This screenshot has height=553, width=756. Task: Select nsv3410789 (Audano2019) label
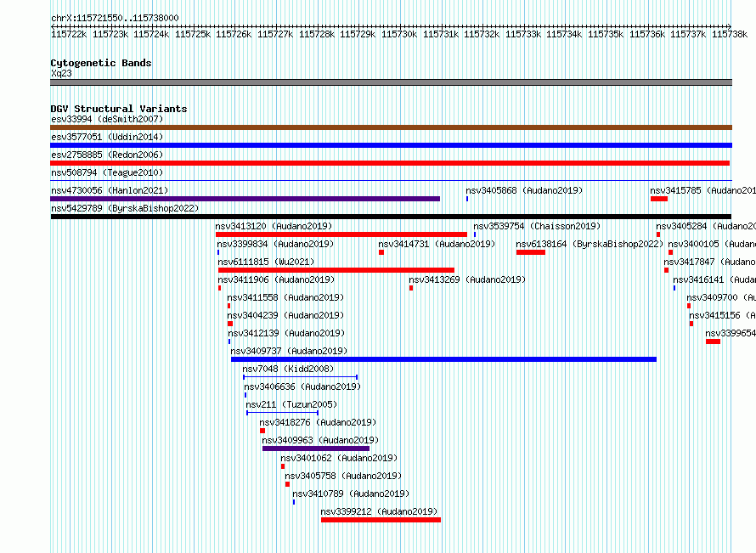[x=351, y=494]
